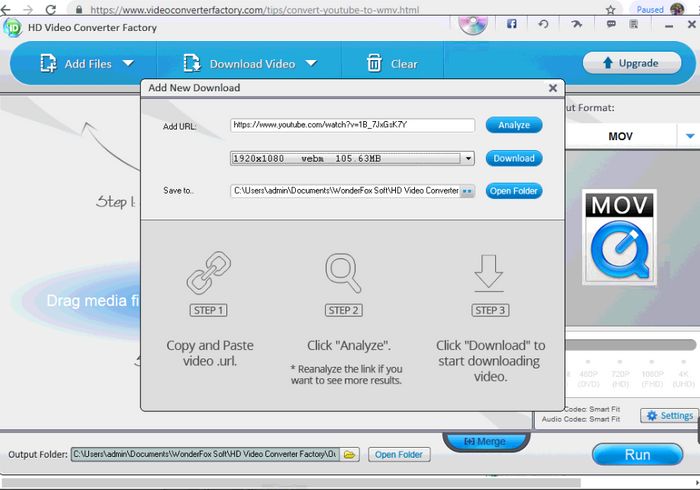Click the browser bookmark star icon
Image resolution: width=700 pixels, height=490 pixels.
click(x=611, y=10)
